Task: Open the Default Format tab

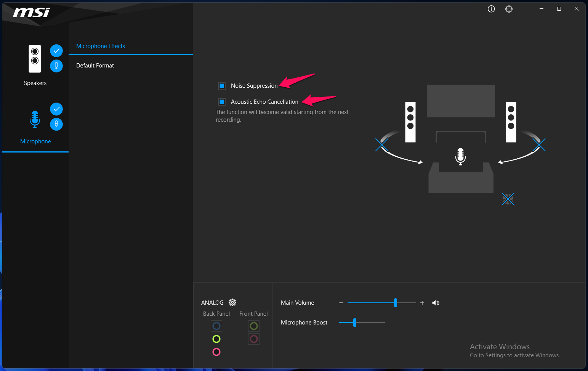Action: [95, 65]
